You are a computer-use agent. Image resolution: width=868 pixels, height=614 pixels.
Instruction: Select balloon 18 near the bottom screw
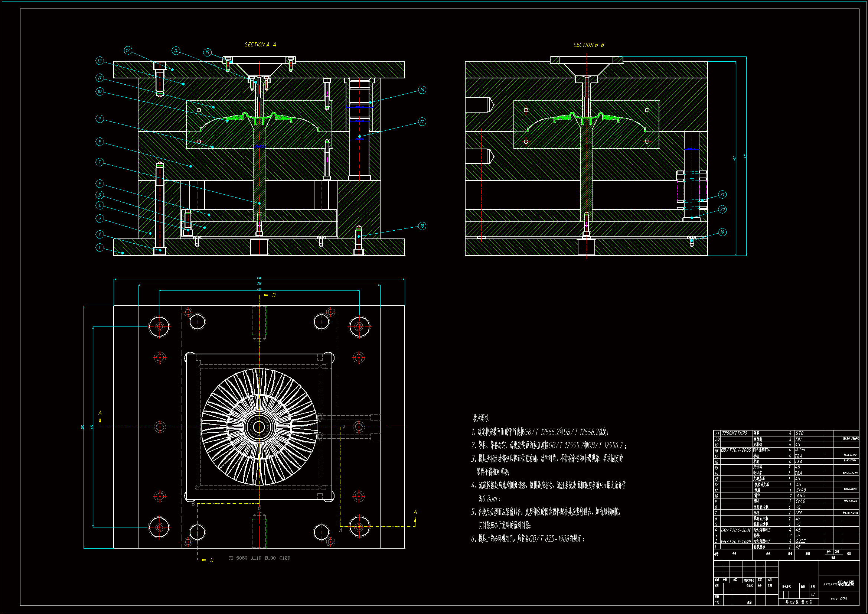point(422,226)
